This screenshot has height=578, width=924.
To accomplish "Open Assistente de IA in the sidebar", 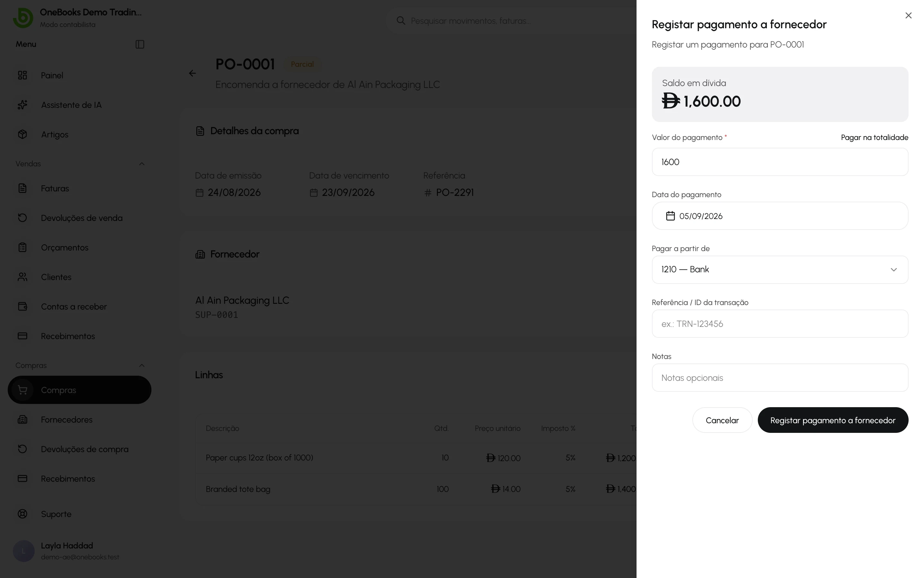I will [x=80, y=105].
